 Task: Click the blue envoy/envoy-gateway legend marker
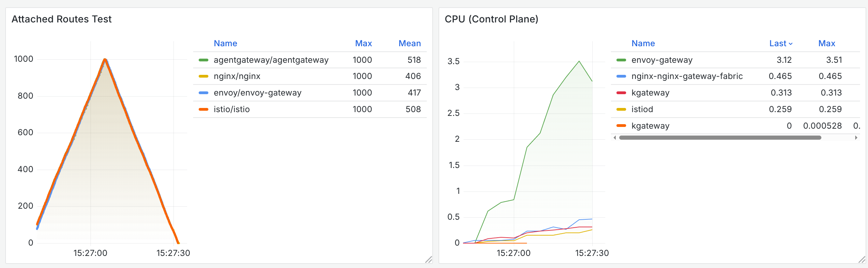coord(203,93)
